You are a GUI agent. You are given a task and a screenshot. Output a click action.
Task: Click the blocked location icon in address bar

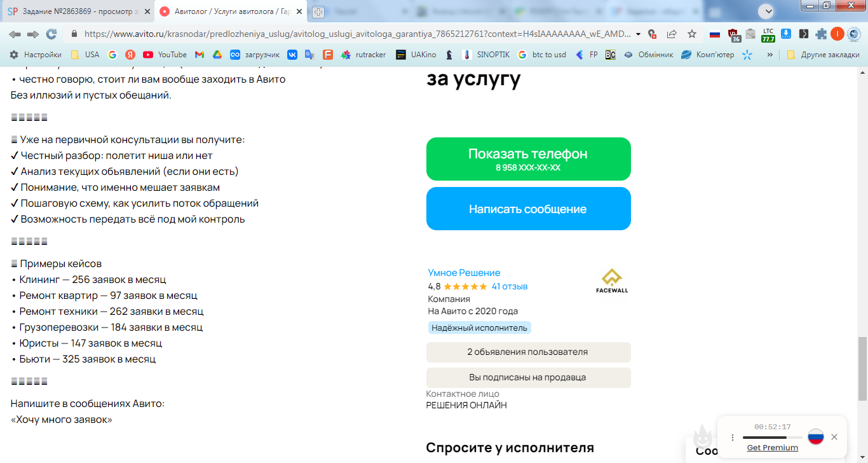click(x=651, y=34)
